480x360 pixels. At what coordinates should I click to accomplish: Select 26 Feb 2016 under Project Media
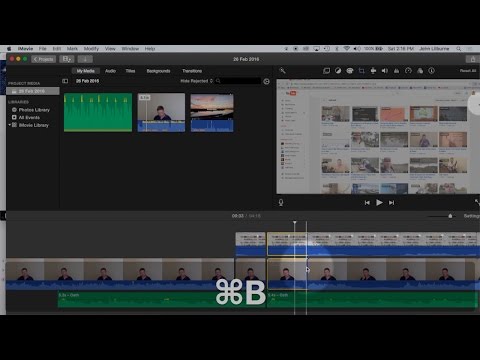point(33,91)
